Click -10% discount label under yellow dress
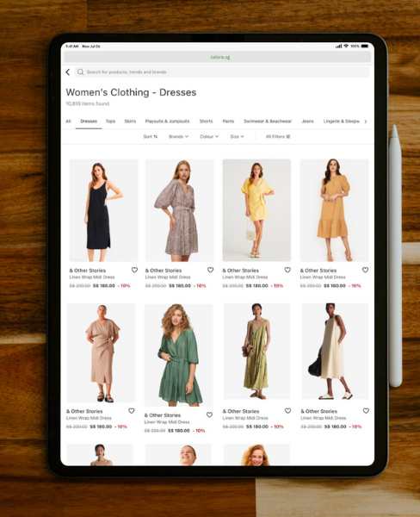This screenshot has height=517, width=420. 277,286
